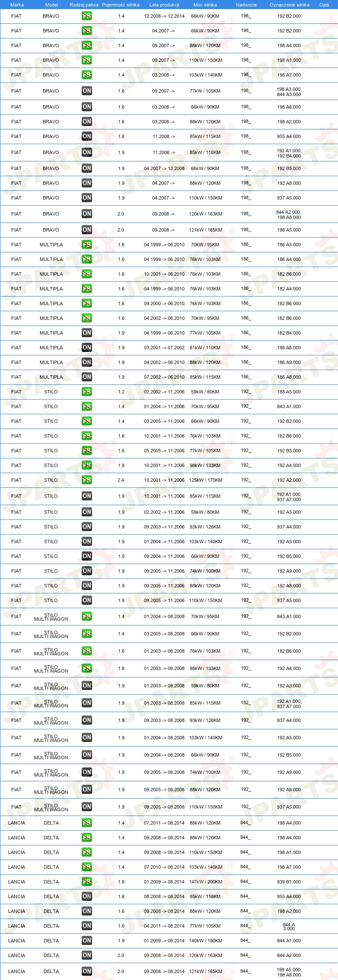The width and height of the screenshot is (338, 980).
Task: Select production dates 07.2002 -> 06.2010
Action: [164, 377]
